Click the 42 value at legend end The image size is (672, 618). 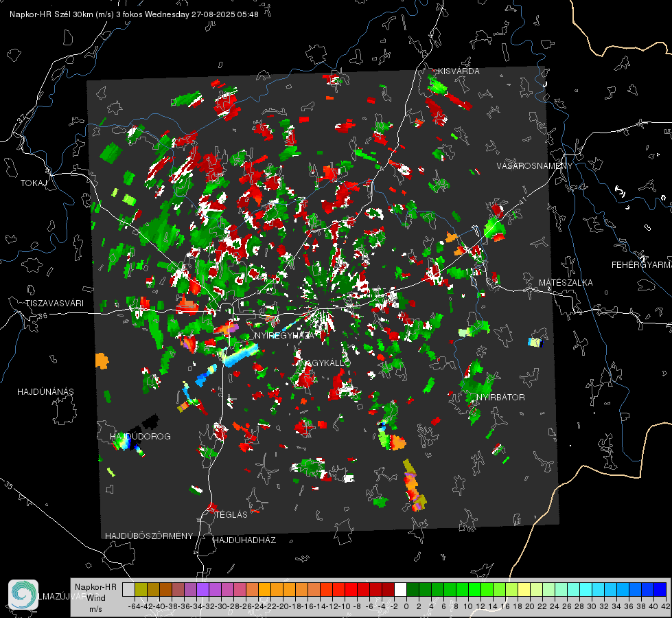click(666, 606)
